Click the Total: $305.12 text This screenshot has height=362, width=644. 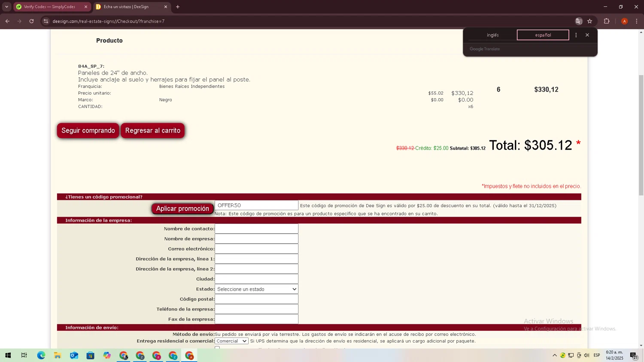click(531, 145)
